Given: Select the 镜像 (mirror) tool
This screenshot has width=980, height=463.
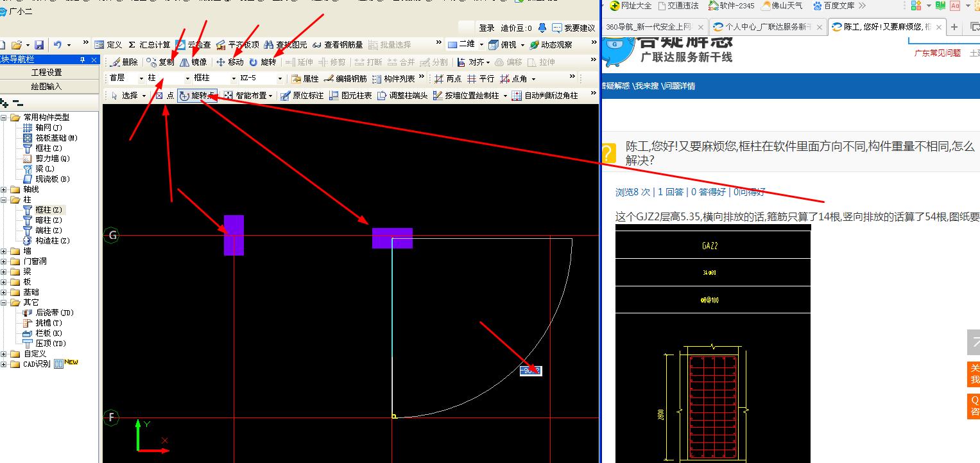Looking at the screenshot, I should click(193, 62).
